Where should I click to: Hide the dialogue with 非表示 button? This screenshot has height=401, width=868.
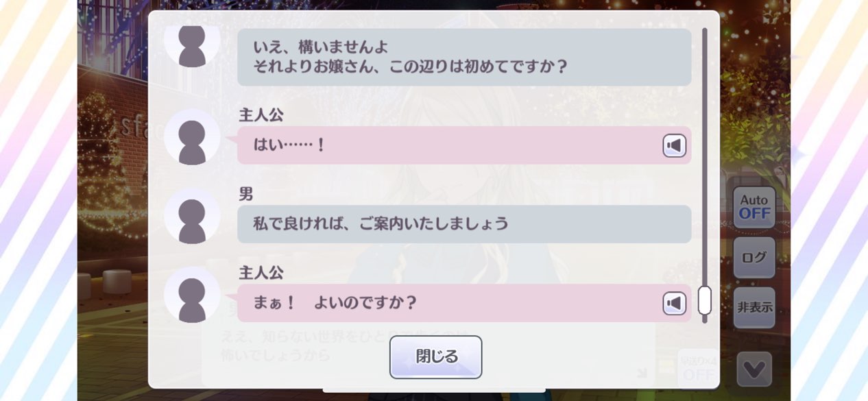click(x=754, y=308)
